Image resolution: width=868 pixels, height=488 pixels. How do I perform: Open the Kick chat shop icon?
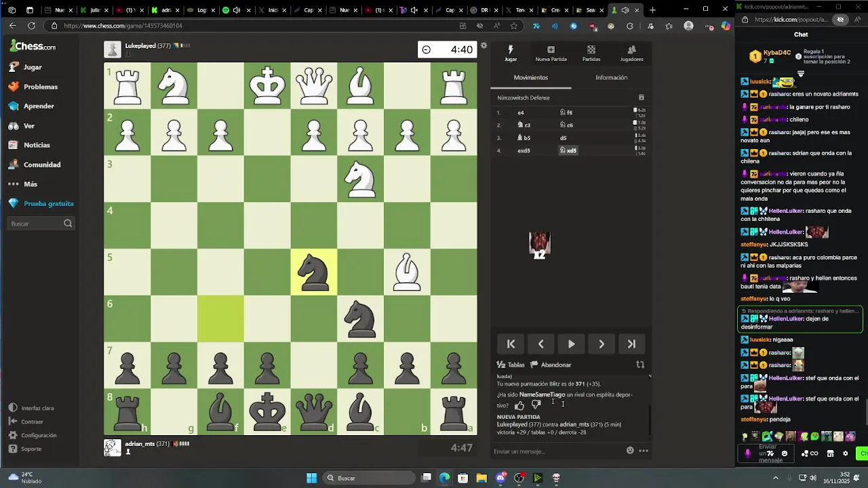[x=830, y=453]
